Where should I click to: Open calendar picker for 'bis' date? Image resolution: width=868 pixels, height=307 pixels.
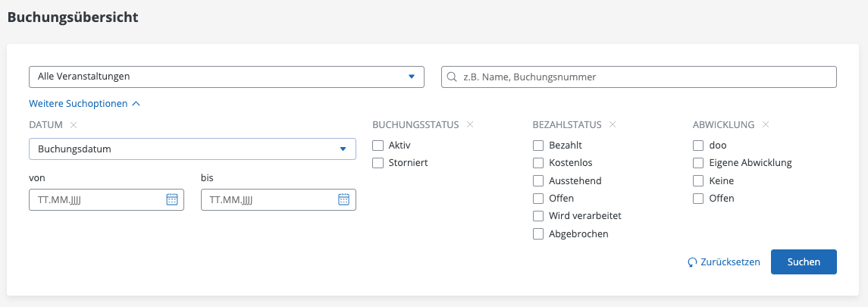pyautogui.click(x=344, y=199)
